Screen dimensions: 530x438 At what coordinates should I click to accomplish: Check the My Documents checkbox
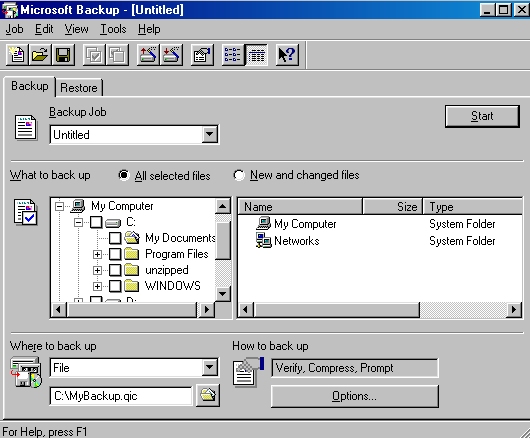tap(115, 238)
